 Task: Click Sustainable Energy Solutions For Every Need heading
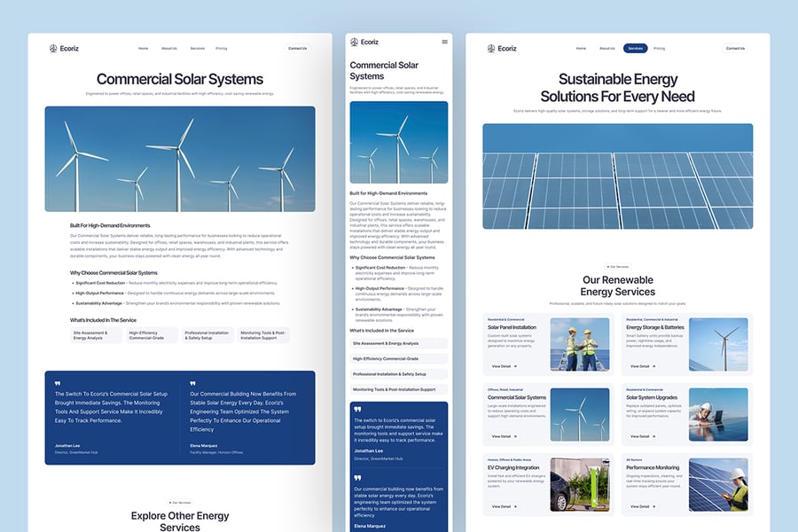coord(617,88)
